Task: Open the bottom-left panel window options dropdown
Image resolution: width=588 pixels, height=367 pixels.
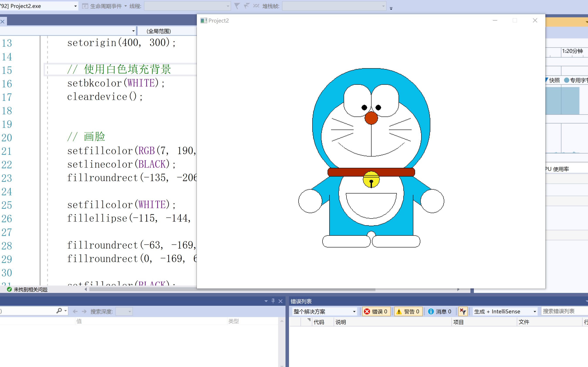Action: click(x=266, y=301)
